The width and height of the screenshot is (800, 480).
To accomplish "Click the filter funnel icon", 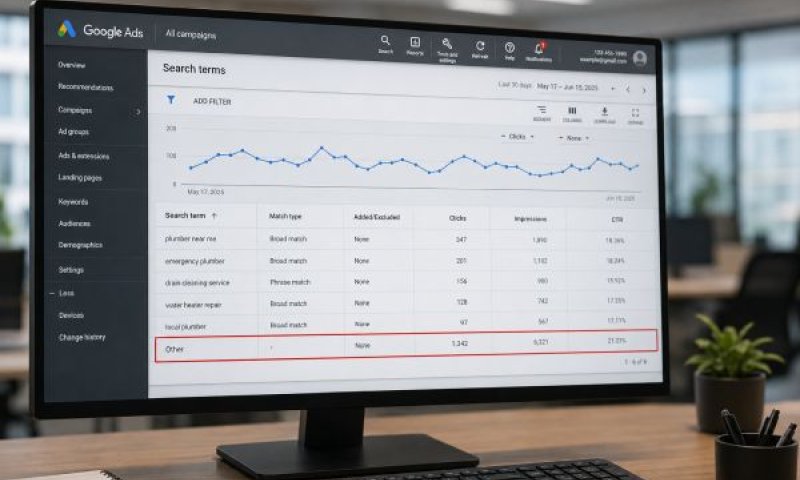I will click(171, 99).
